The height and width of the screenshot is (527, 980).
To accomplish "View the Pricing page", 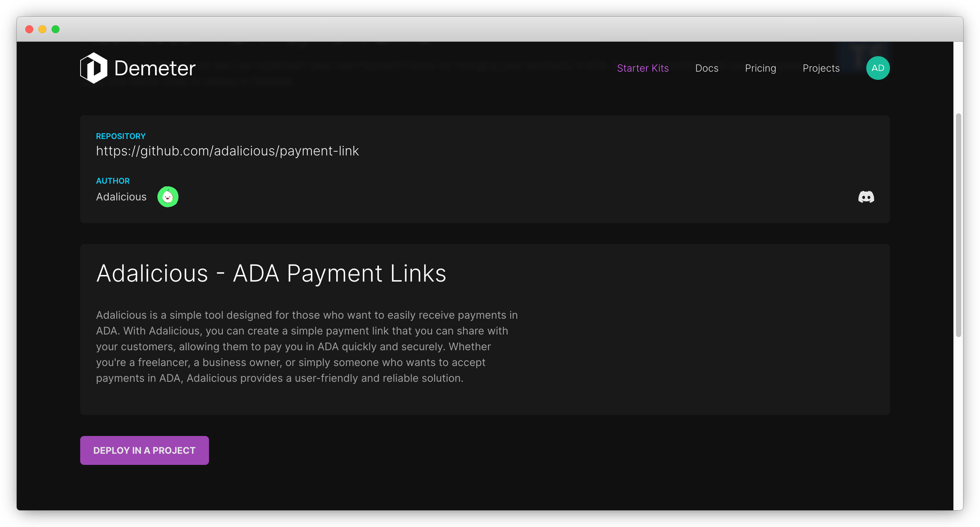I will [x=760, y=68].
